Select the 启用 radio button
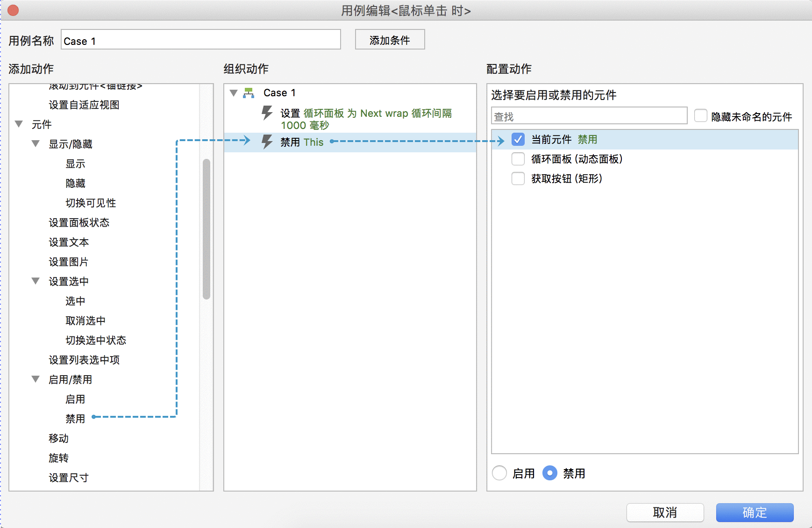Screen dimensions: 812x528 click(x=499, y=473)
